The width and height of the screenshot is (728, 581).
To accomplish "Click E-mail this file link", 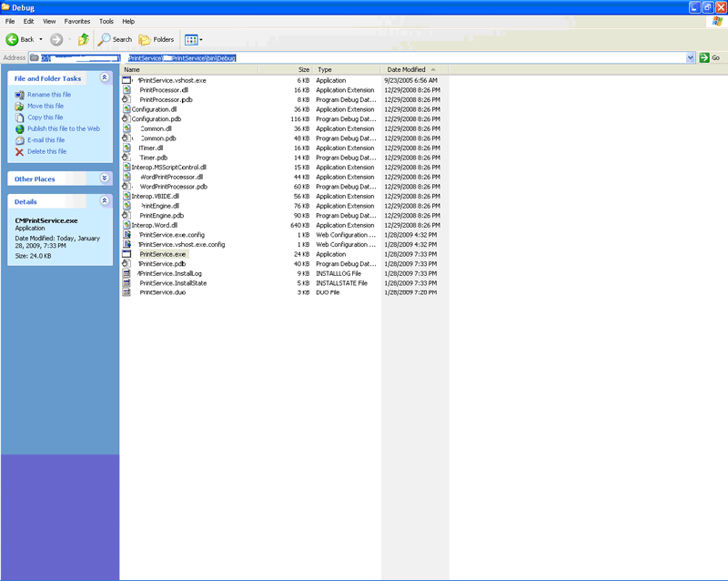I will coord(46,140).
